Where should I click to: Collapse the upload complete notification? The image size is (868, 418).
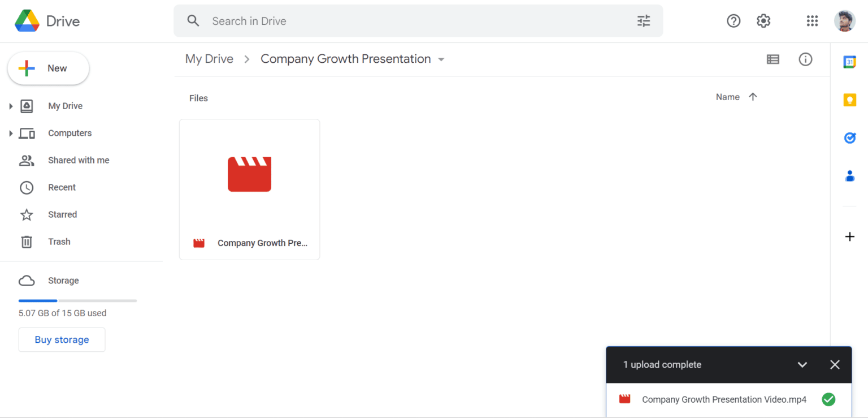tap(802, 364)
